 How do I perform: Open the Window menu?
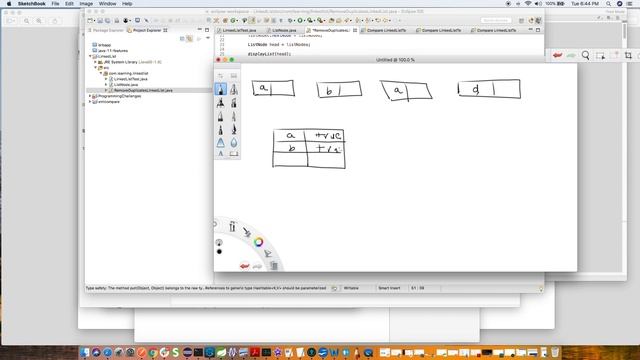108,4
